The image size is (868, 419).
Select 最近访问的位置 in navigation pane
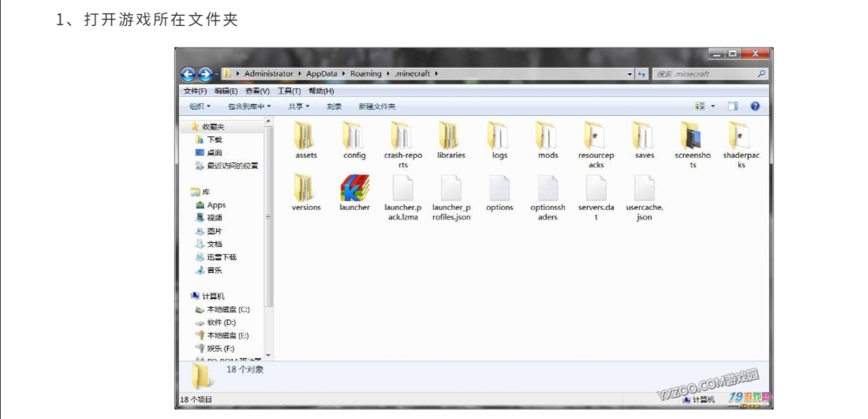click(226, 166)
